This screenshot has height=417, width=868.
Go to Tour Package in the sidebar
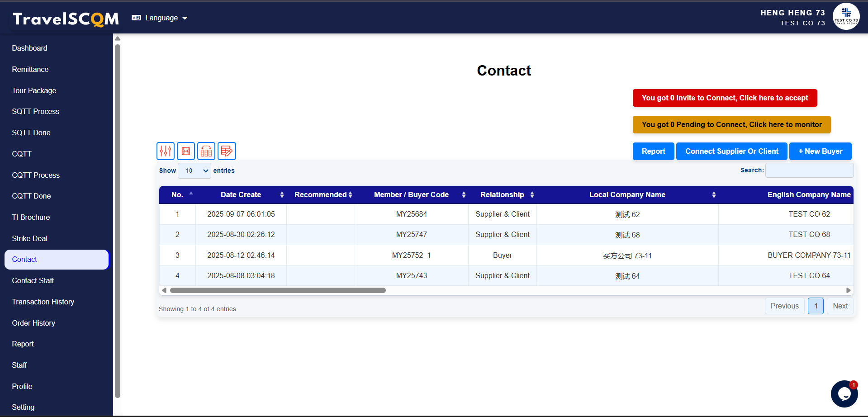[x=34, y=90]
